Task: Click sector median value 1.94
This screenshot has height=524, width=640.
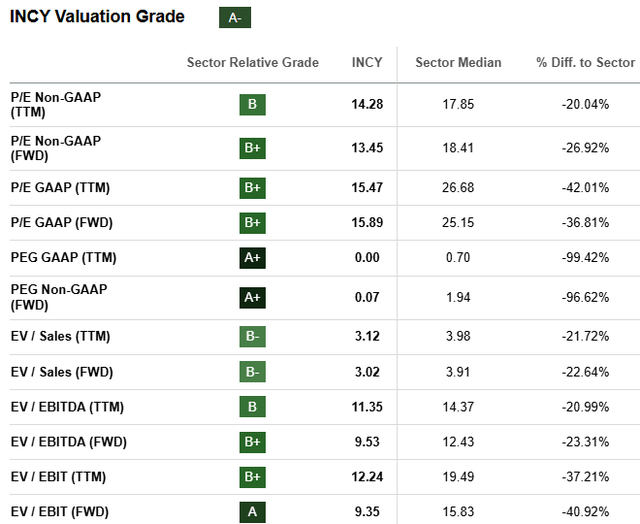Action: pyautogui.click(x=458, y=298)
